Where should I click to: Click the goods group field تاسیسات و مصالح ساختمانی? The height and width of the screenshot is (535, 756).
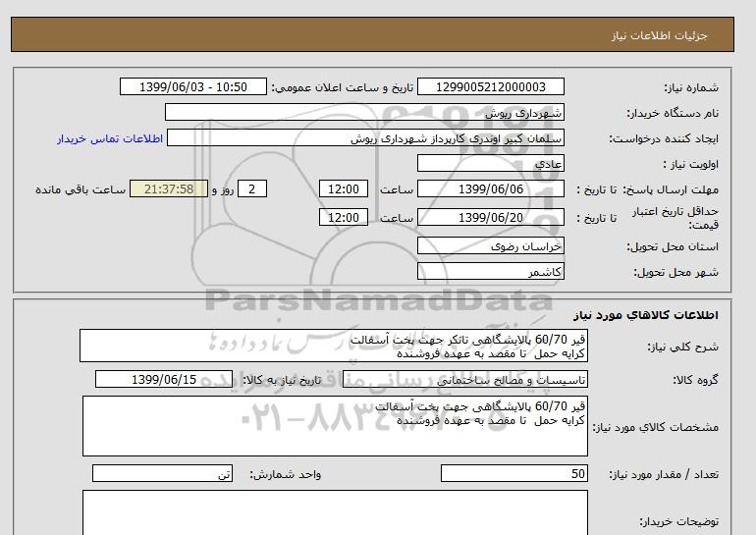coord(464,379)
